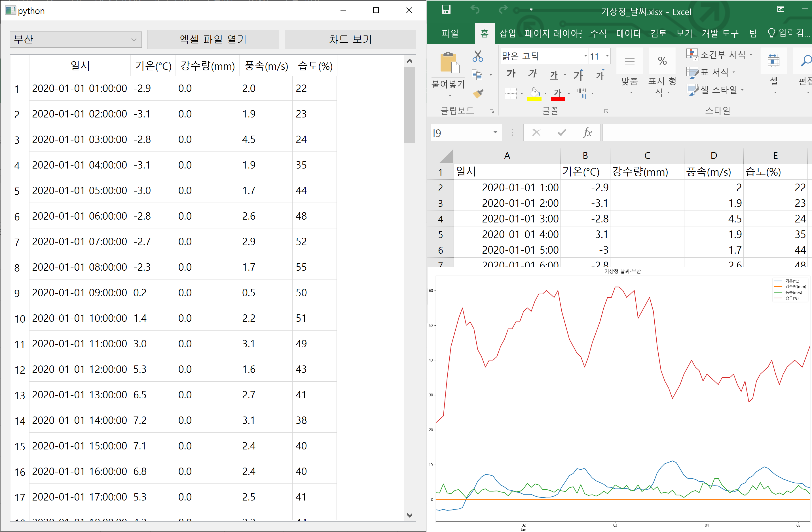Open the 맑은 고딕 font name dropdown
This screenshot has height=532, width=812.
(x=585, y=56)
